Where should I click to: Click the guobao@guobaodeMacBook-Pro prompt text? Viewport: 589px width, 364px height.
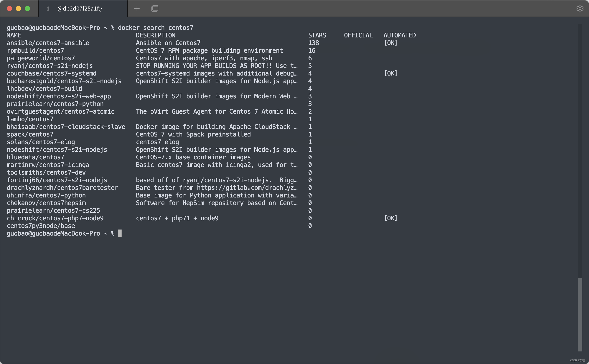click(x=53, y=233)
